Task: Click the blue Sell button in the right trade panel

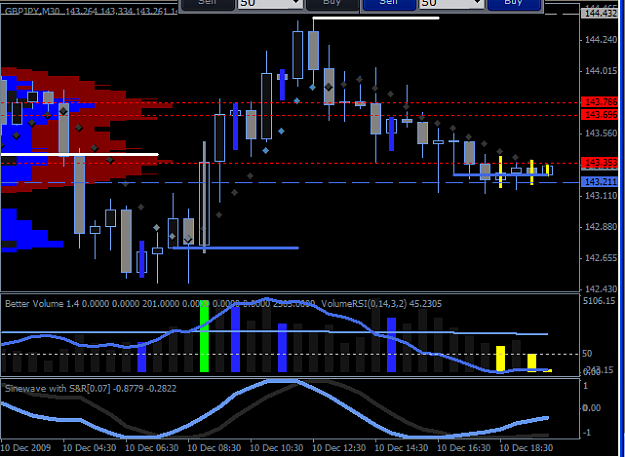Action: pos(389,5)
